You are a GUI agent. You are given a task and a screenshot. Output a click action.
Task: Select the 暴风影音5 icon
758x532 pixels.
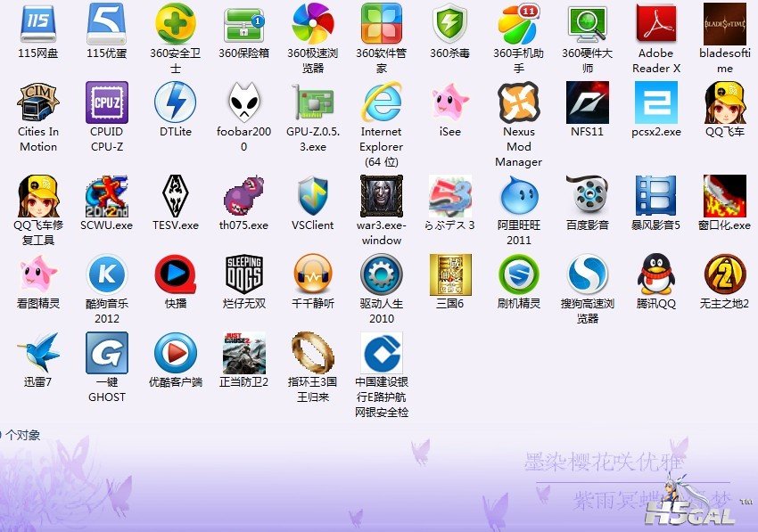pyautogui.click(x=656, y=196)
